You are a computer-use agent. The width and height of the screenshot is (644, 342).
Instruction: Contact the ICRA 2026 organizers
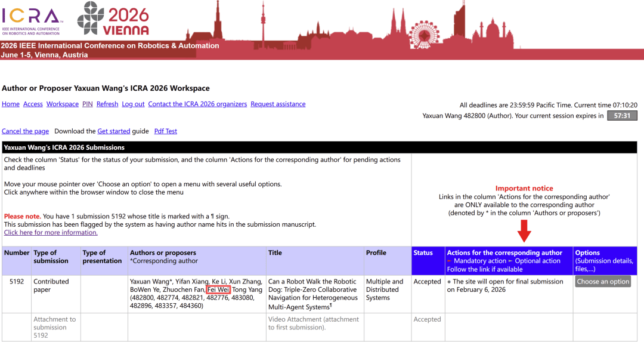197,104
